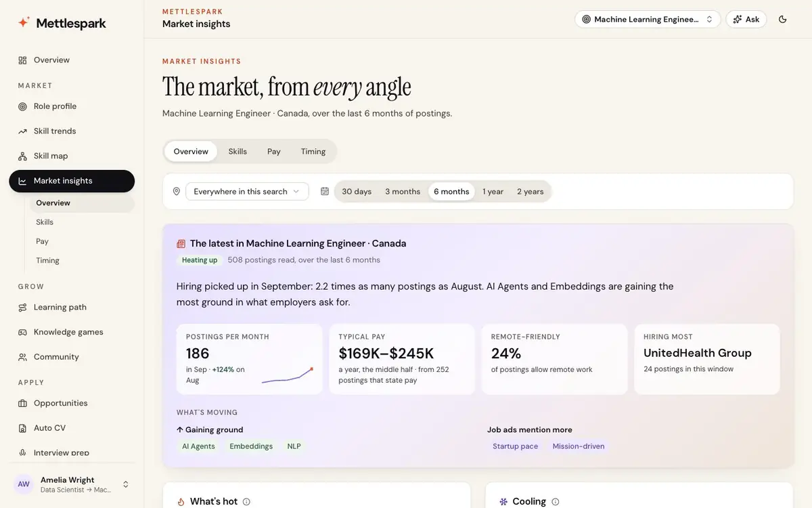Click the postings per month sparkline chart

[x=288, y=375]
